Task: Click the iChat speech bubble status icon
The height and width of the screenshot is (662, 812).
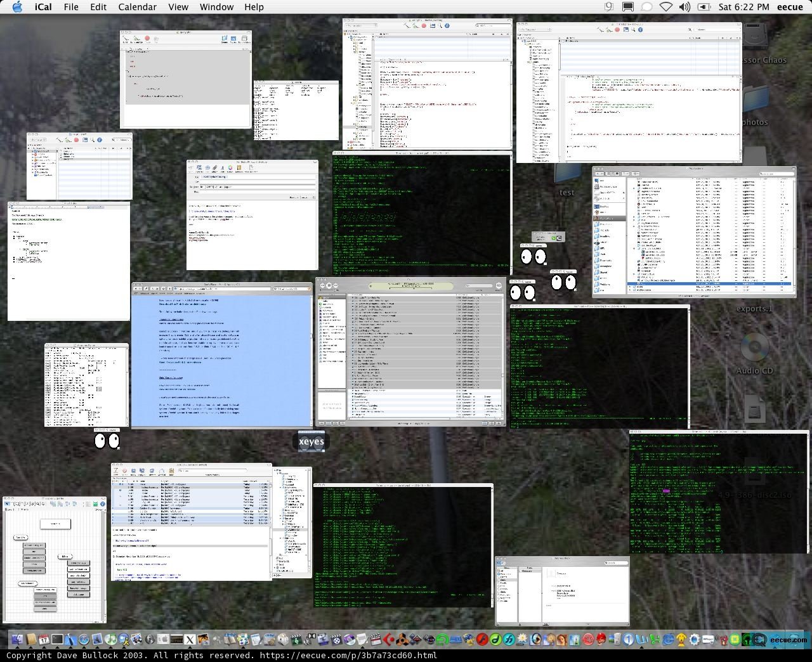Action: [646, 7]
